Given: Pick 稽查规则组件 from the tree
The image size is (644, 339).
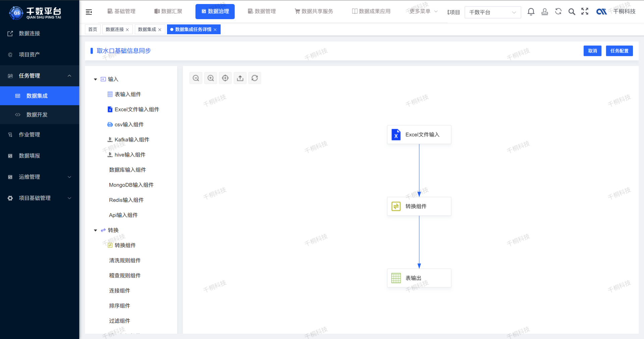Looking at the screenshot, I should coord(125,276).
